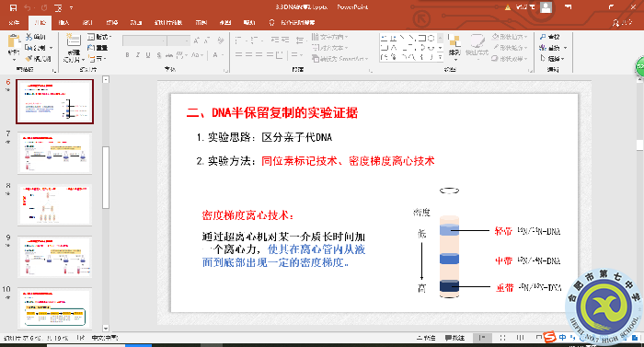
Task: Open the Review (审阅) tab
Action: click(x=201, y=23)
